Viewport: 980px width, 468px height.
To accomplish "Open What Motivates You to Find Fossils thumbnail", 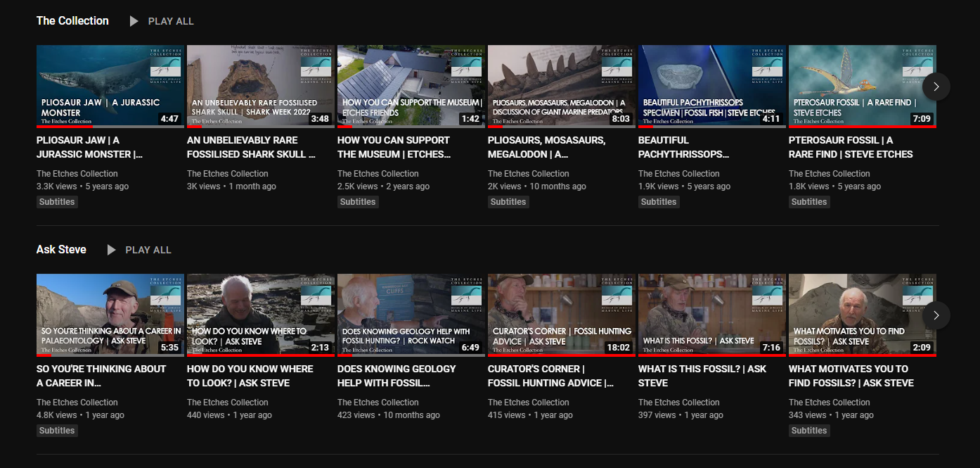I will coord(863,315).
